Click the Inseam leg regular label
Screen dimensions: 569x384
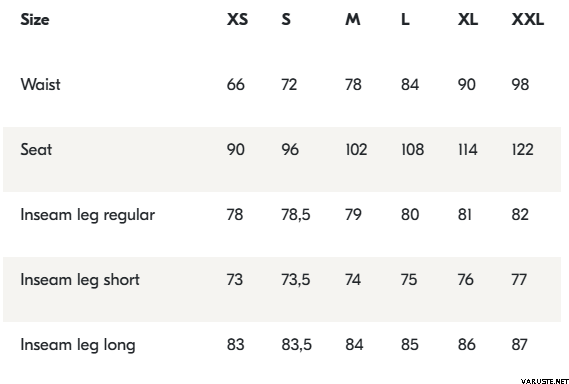pyautogui.click(x=87, y=215)
